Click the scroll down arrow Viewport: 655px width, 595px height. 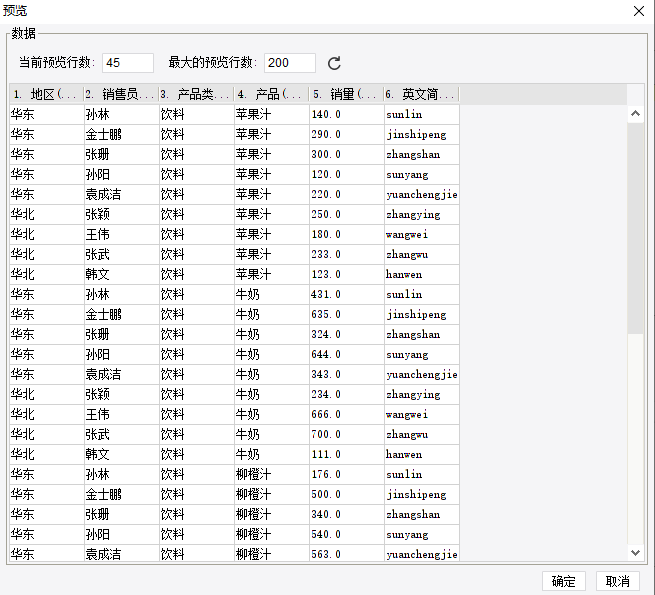(635, 553)
